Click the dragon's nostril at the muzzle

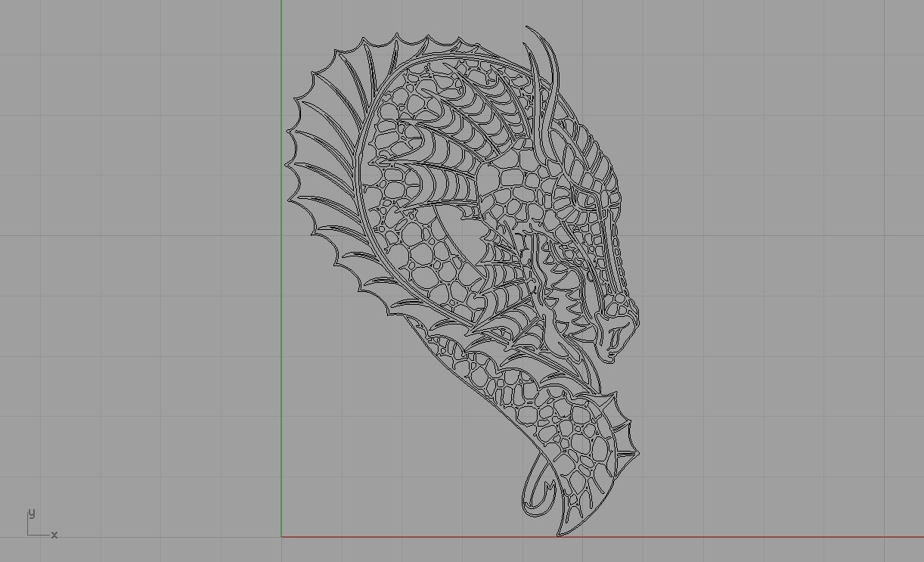pos(622,309)
